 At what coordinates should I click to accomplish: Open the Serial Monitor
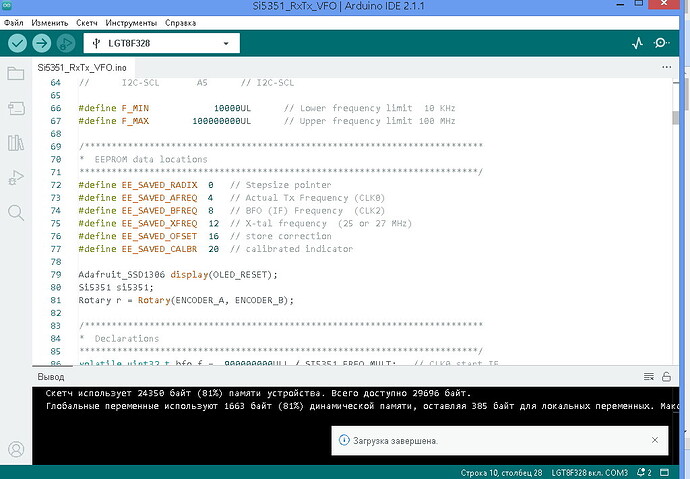[661, 43]
